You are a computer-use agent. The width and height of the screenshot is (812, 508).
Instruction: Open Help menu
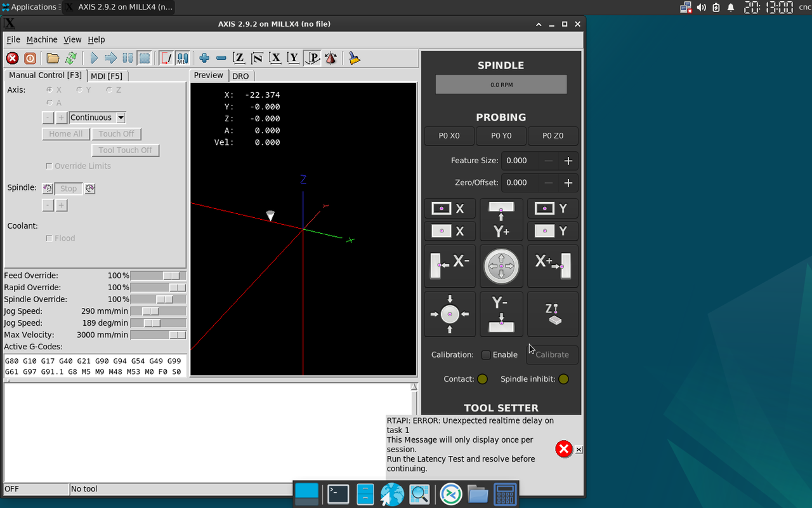tap(96, 39)
